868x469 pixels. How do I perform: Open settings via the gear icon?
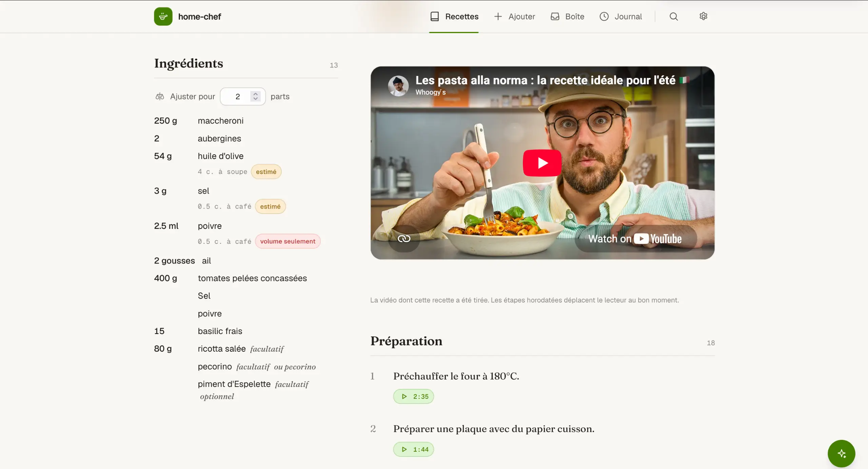(703, 16)
